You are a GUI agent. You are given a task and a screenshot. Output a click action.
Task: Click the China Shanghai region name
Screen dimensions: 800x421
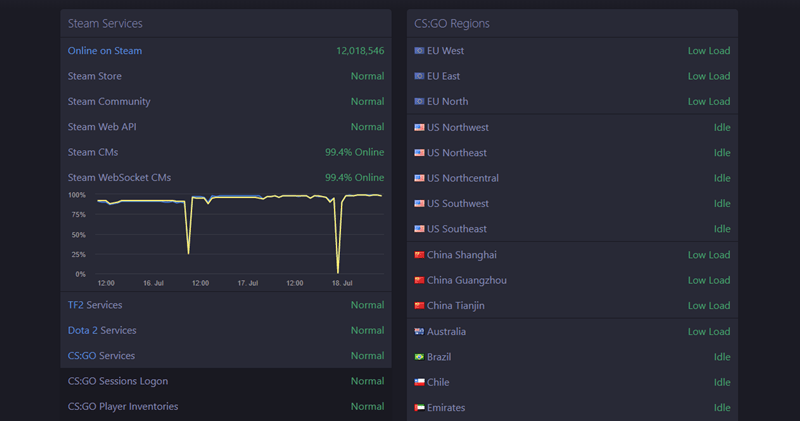click(462, 255)
